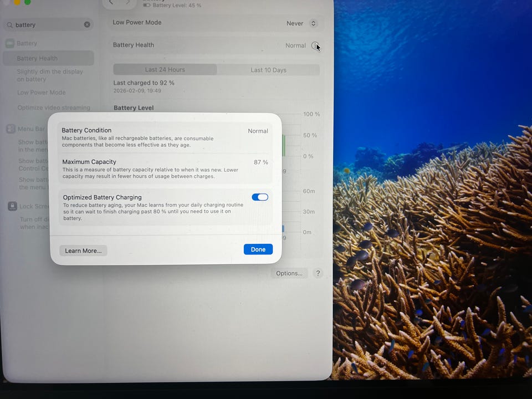Image resolution: width=532 pixels, height=399 pixels.
Task: Click the Lock Screen sidebar icon
Action: (x=12, y=206)
